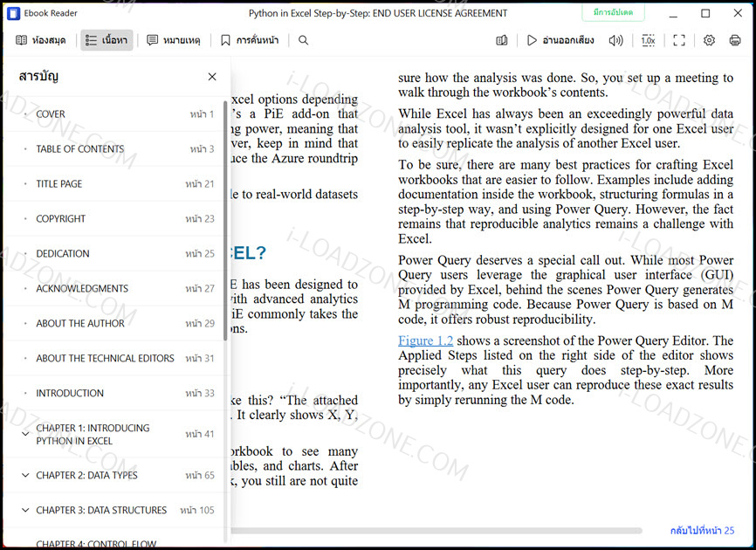Open the settings gear icon
The image size is (756, 550).
pos(709,40)
